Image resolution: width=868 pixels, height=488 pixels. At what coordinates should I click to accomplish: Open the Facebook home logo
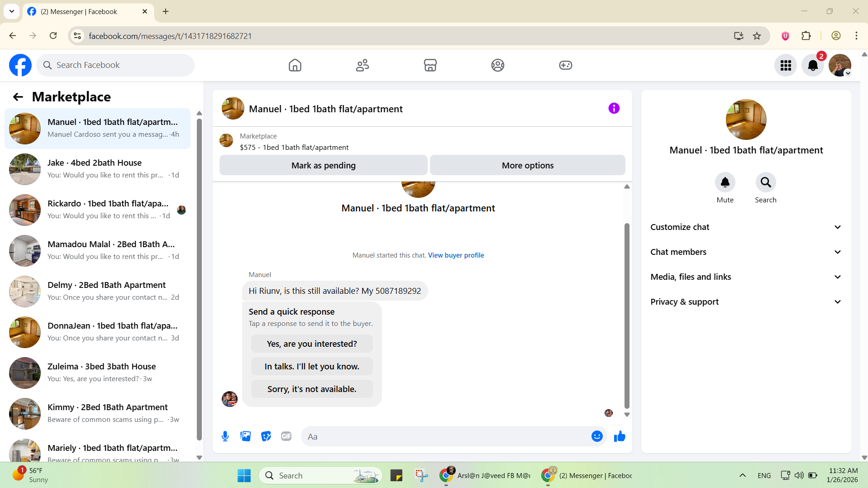tap(20, 65)
